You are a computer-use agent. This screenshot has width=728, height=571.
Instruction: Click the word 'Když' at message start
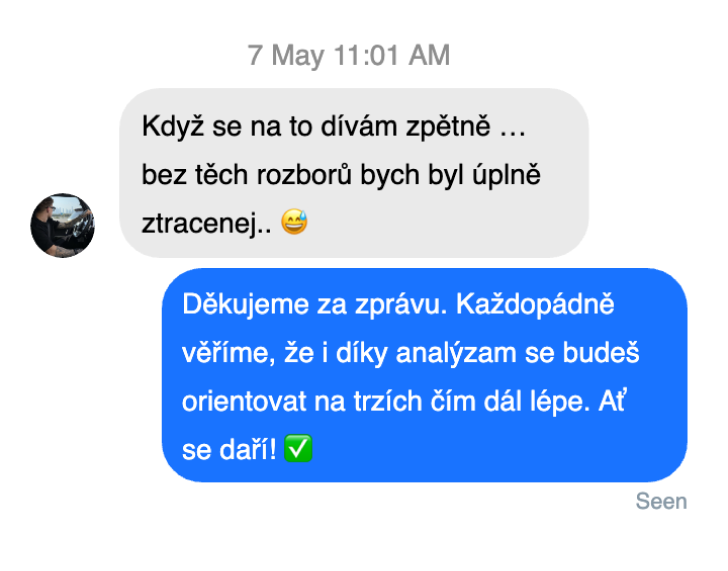click(173, 127)
